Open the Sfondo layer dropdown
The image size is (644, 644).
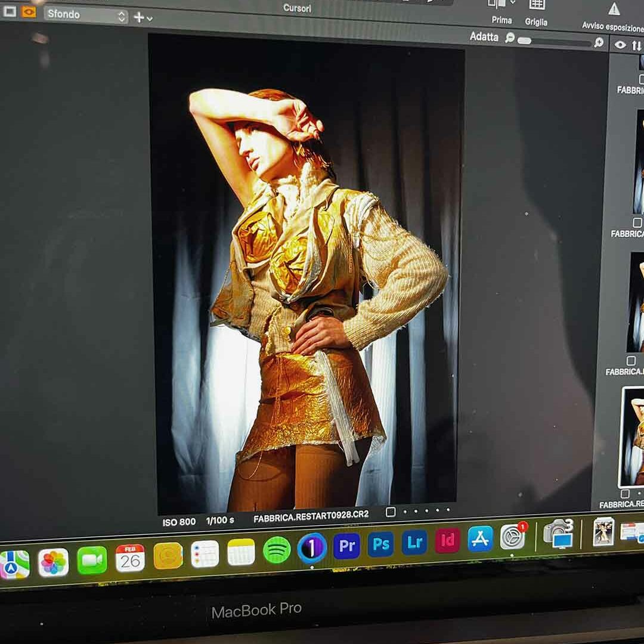pyautogui.click(x=86, y=15)
